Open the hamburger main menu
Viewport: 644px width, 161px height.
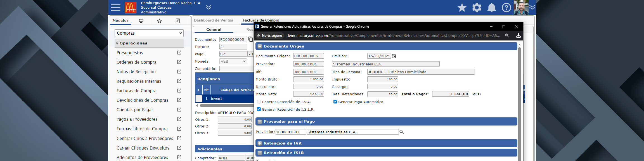(115, 8)
